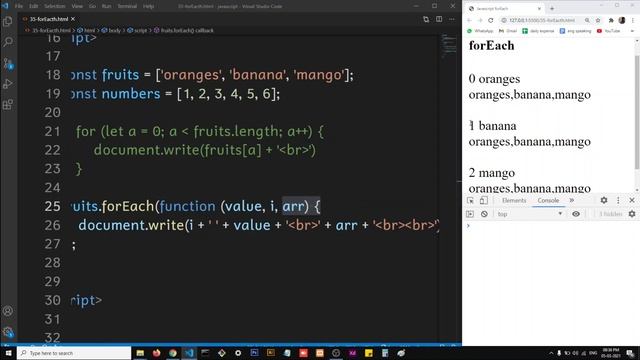640x360 pixels.
Task: Open the View menu
Action: click(x=77, y=6)
